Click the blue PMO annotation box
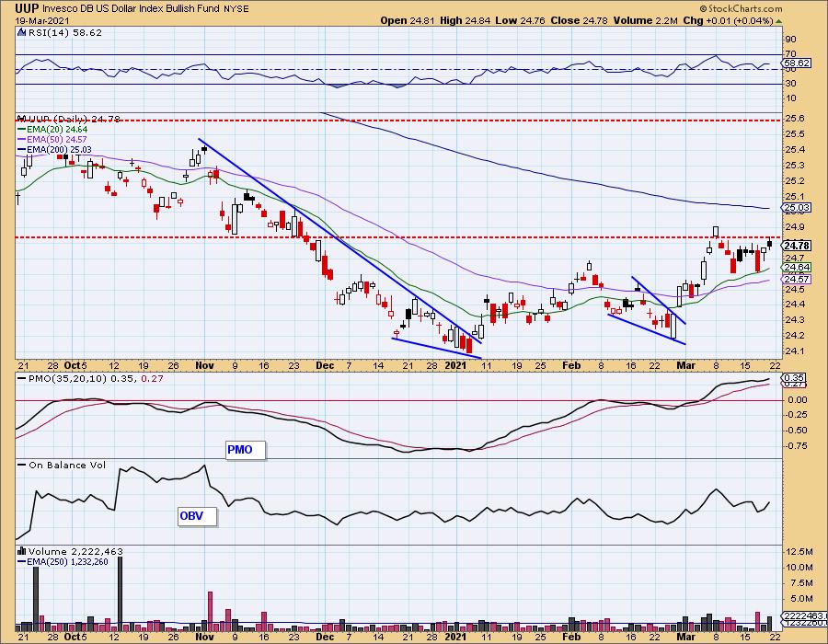 coord(246,450)
